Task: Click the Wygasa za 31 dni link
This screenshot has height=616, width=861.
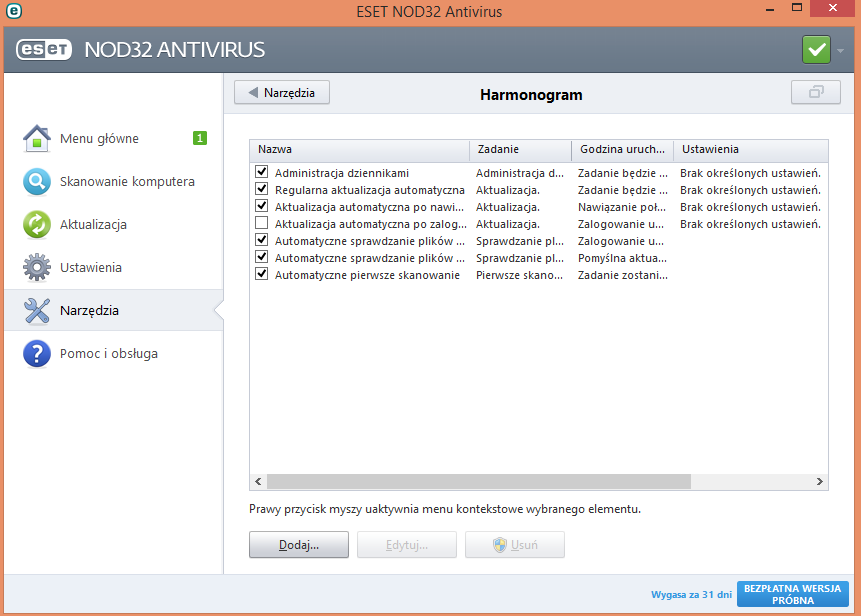Action: [x=691, y=595]
